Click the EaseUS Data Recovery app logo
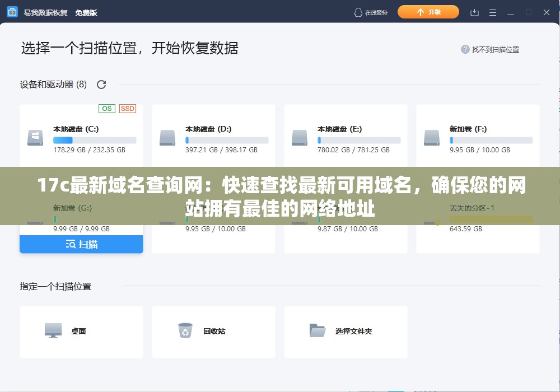The image size is (560, 392). (x=12, y=12)
